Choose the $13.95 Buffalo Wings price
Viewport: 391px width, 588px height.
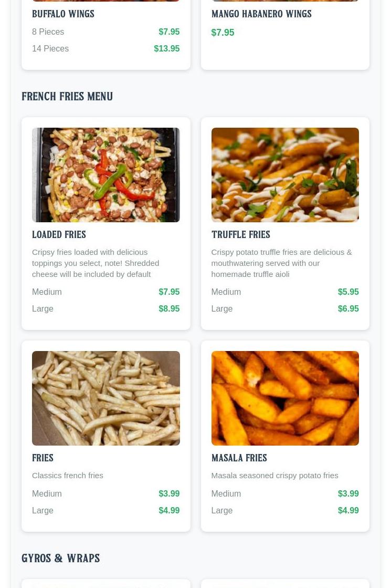point(167,49)
